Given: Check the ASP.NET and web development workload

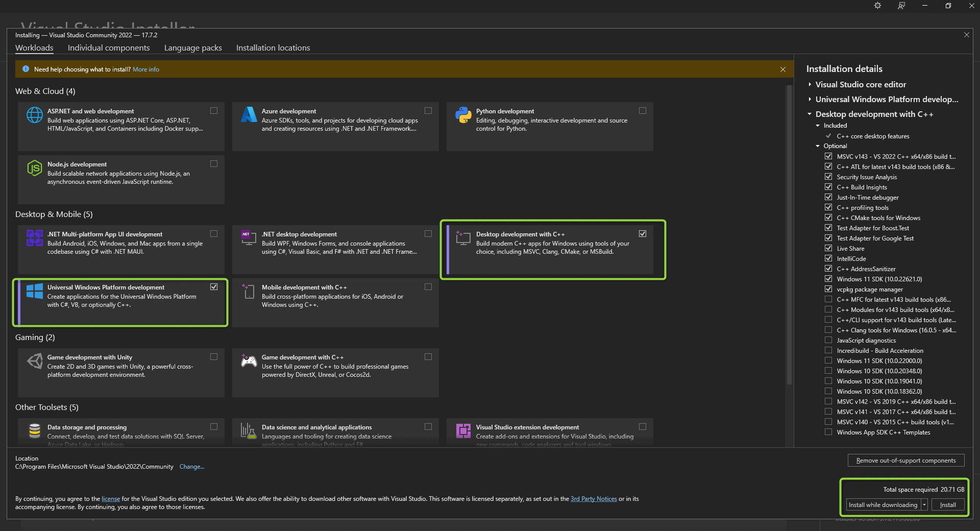Looking at the screenshot, I should [214, 111].
